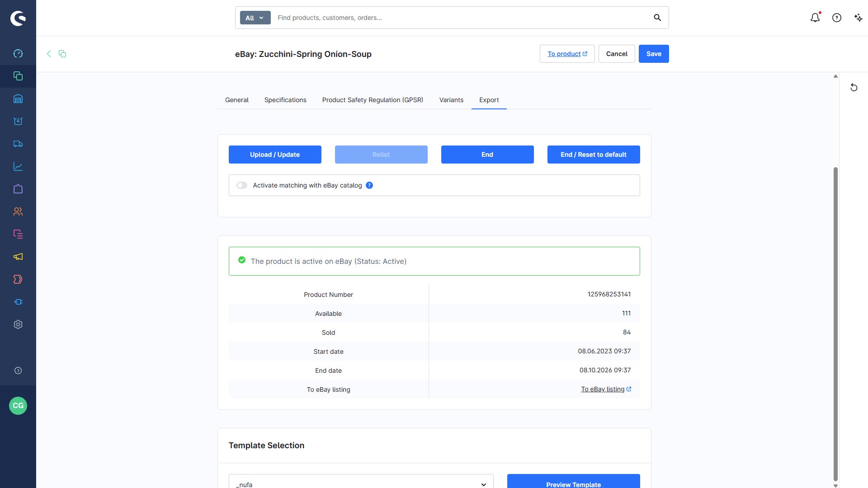Viewport: 868px width, 488px height.
Task: Open the warehouse icon in sidebar
Action: point(18,99)
